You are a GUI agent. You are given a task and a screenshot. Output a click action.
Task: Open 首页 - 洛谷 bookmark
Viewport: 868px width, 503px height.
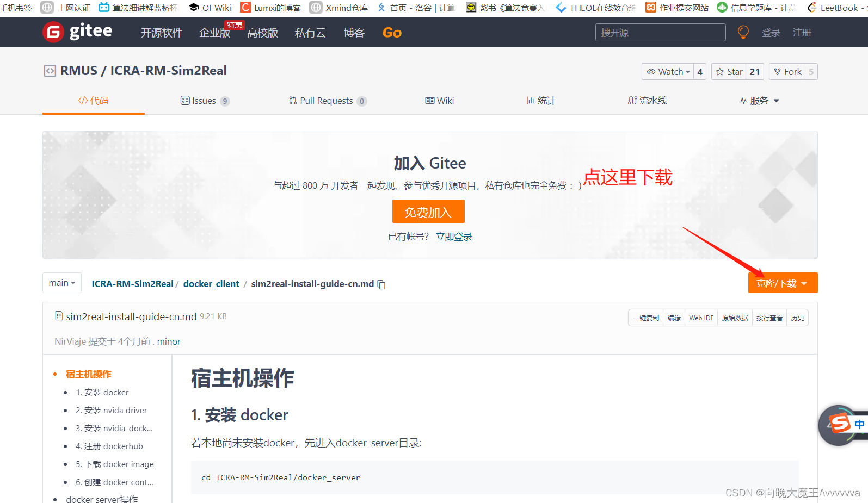pyautogui.click(x=416, y=8)
